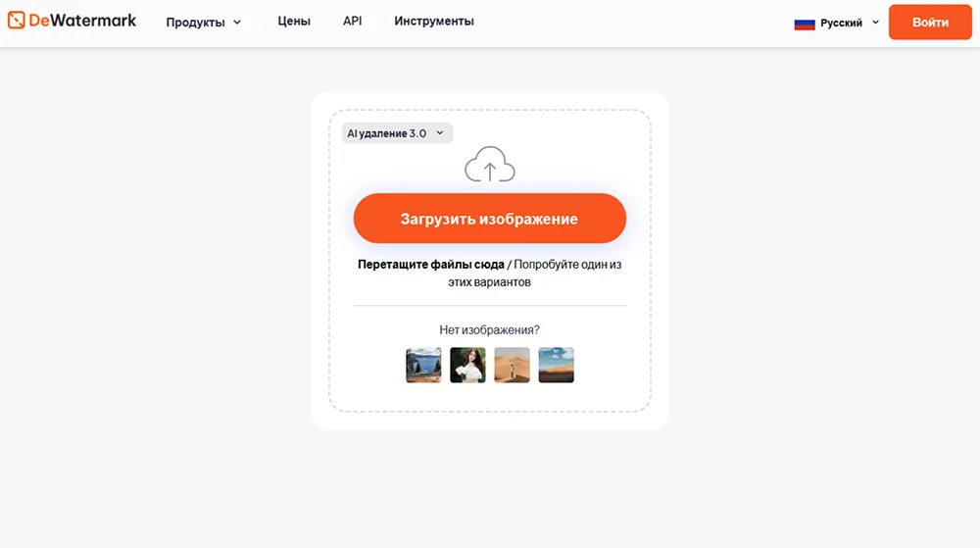This screenshot has width=980, height=548.
Task: Click the Продукты navigation label
Action: (194, 23)
